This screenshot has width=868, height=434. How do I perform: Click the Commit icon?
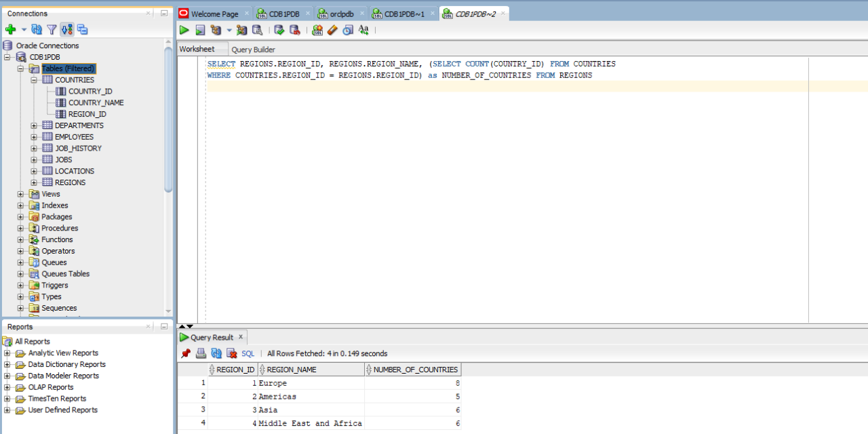(x=279, y=31)
